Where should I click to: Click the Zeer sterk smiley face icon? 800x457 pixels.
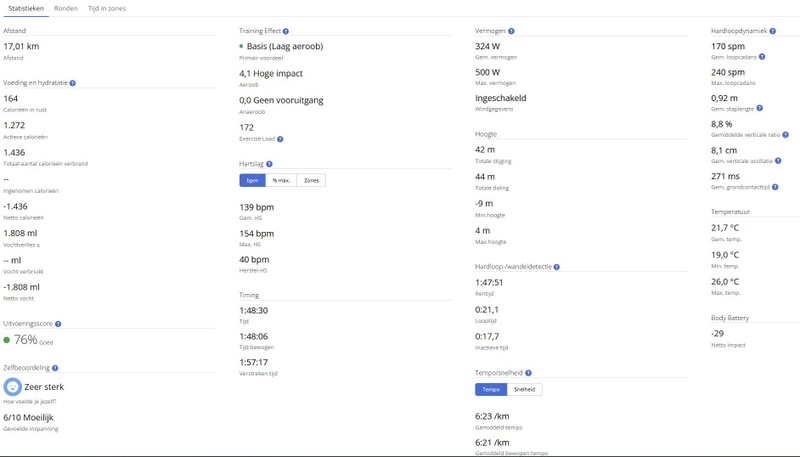13,386
